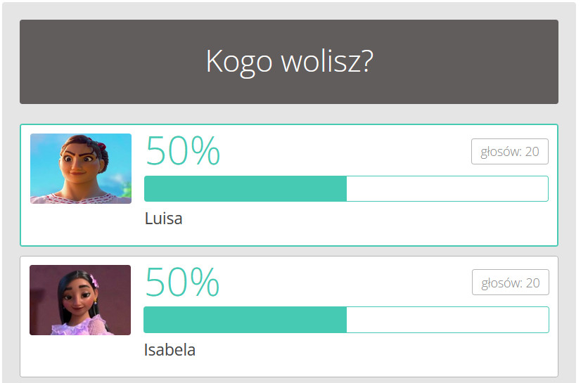Click Isabela's portrait thumbnail
The height and width of the screenshot is (383, 588).
(x=80, y=300)
